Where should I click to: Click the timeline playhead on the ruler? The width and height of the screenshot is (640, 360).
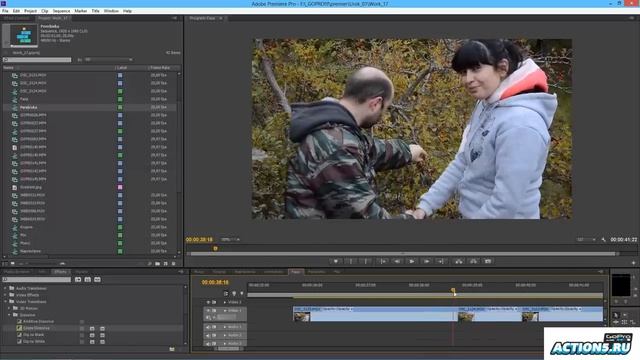453,291
